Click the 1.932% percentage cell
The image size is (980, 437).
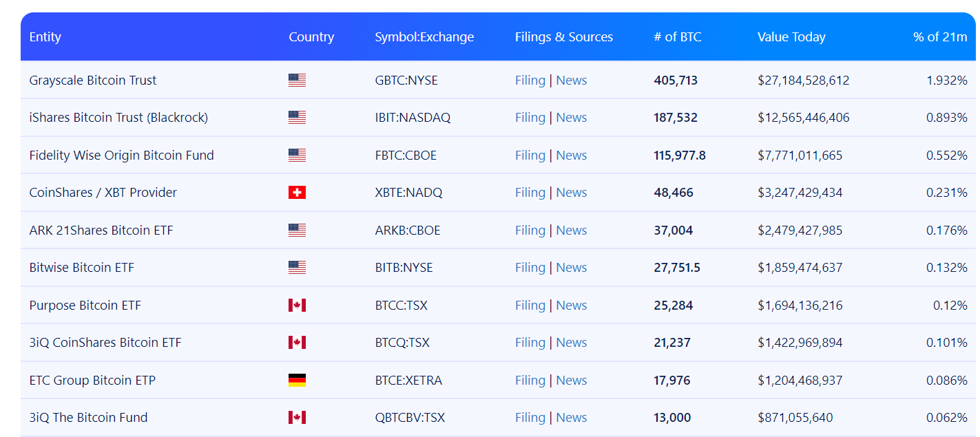coord(947,81)
